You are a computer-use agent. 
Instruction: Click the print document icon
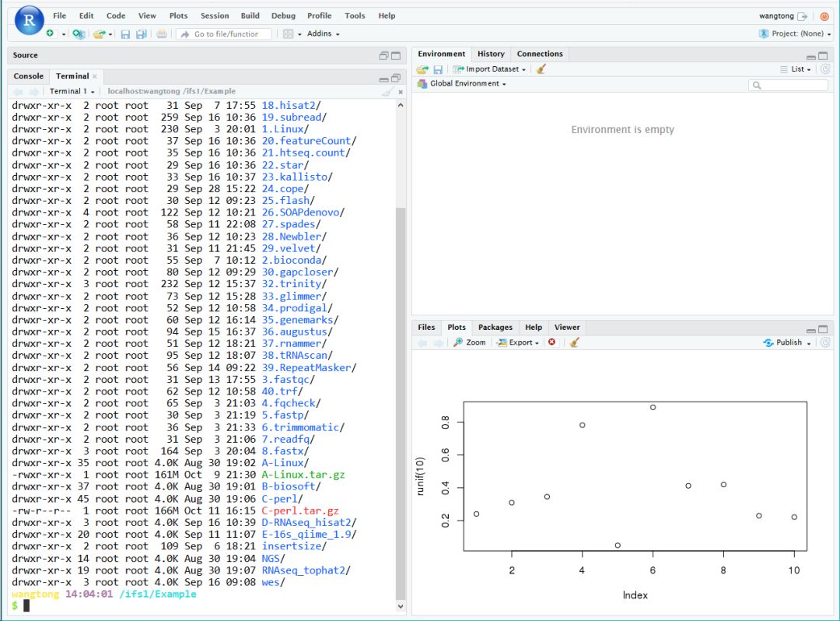pyautogui.click(x=161, y=33)
